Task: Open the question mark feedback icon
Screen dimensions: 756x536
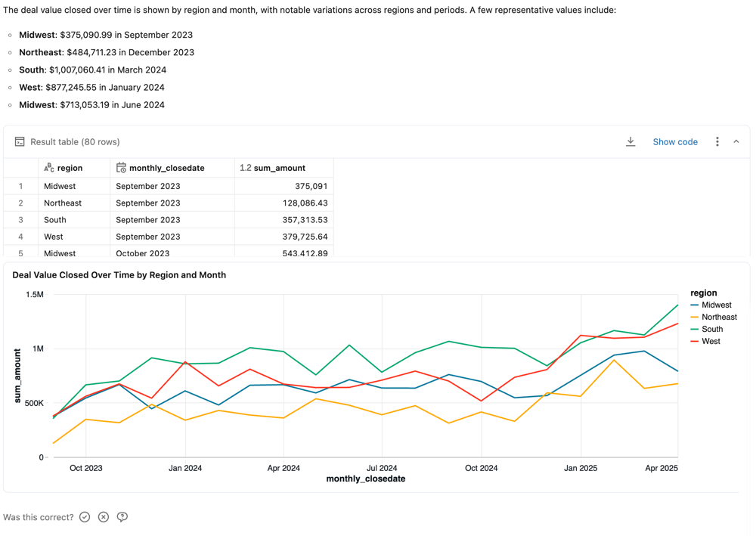Action: (x=122, y=516)
